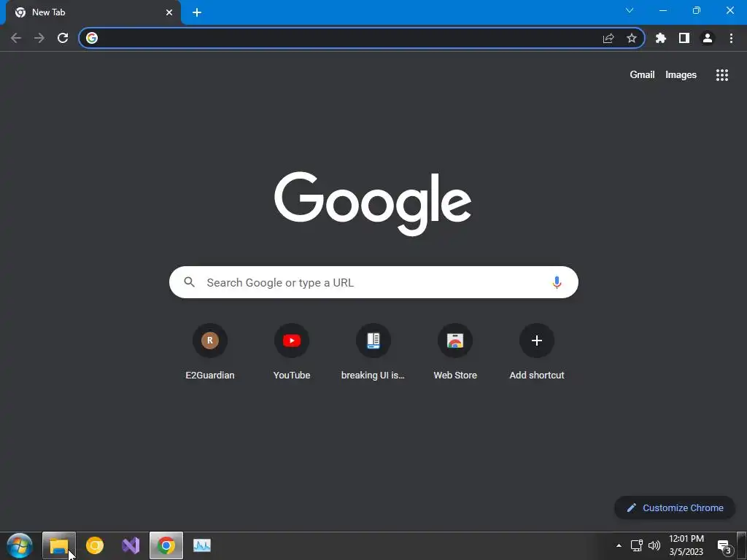Click the Google icon in address bar
747x560 pixels.
[92, 38]
